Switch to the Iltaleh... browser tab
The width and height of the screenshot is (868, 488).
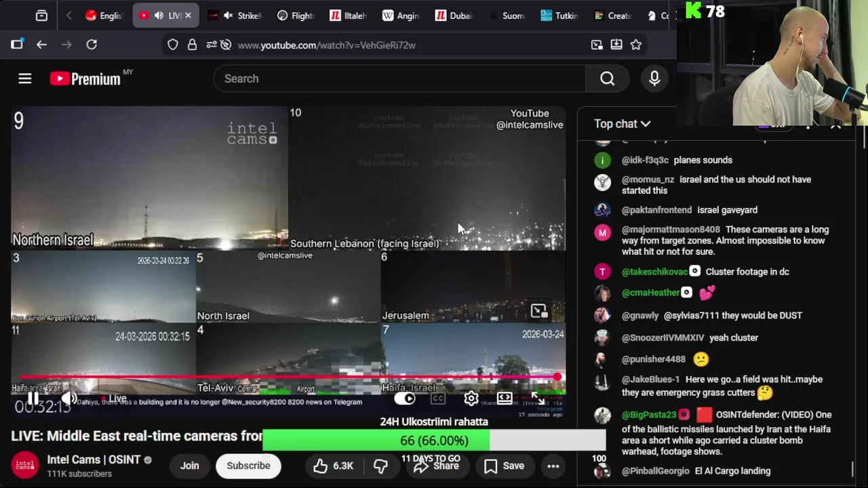coord(349,16)
